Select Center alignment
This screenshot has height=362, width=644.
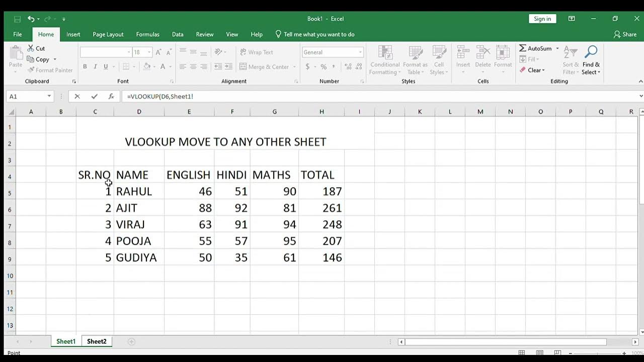tap(193, 66)
